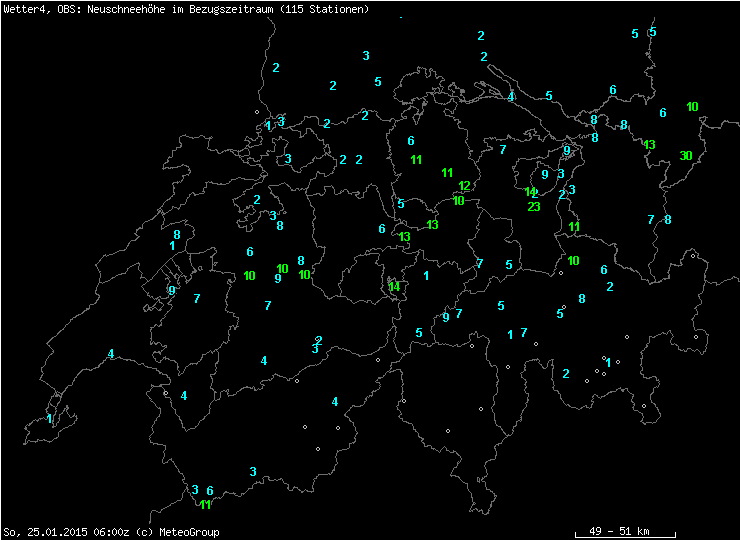740x540 pixels.
Task: Select the cyan 6 above the green 13 pair
Action: pyautogui.click(x=382, y=229)
